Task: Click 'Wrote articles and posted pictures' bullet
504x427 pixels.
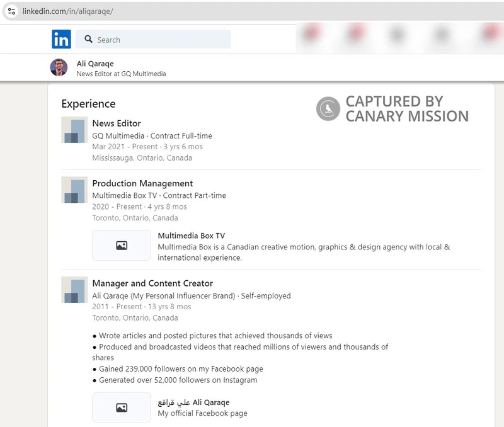Action: tap(212, 336)
